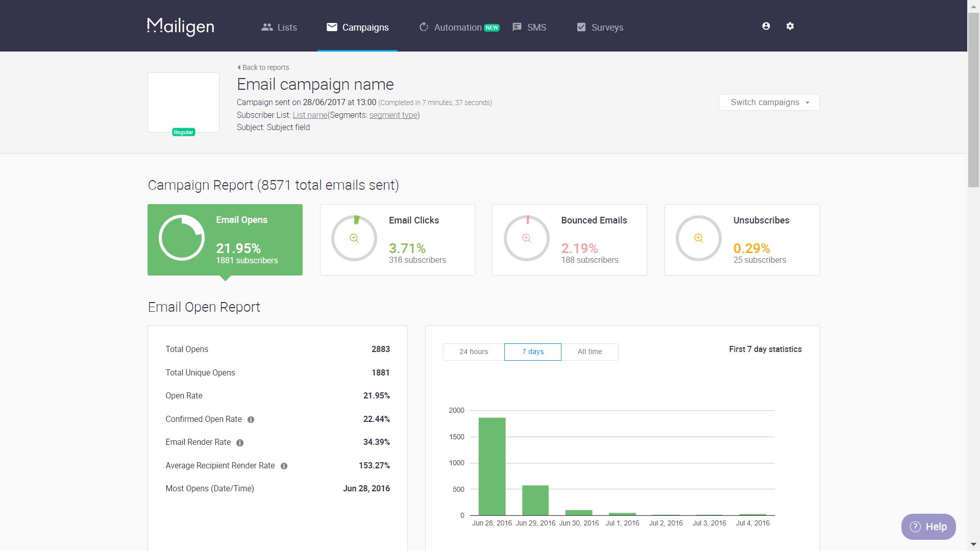Click info icon beside Email Render Rate

coord(240,443)
